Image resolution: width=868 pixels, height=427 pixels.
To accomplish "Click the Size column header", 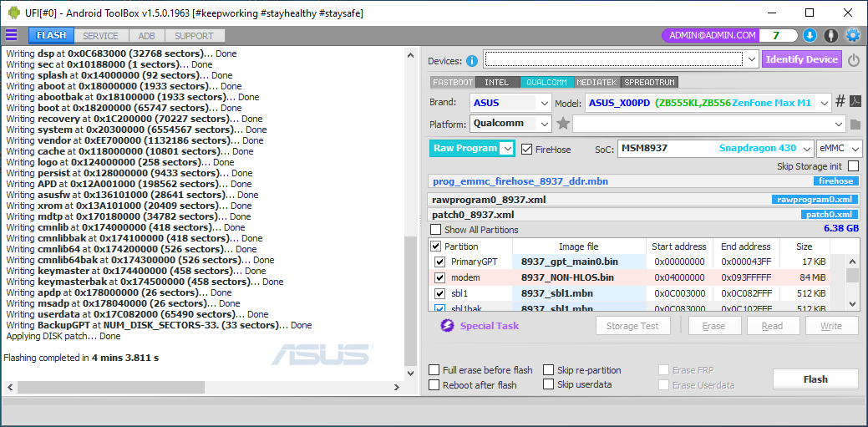I will click(x=805, y=247).
